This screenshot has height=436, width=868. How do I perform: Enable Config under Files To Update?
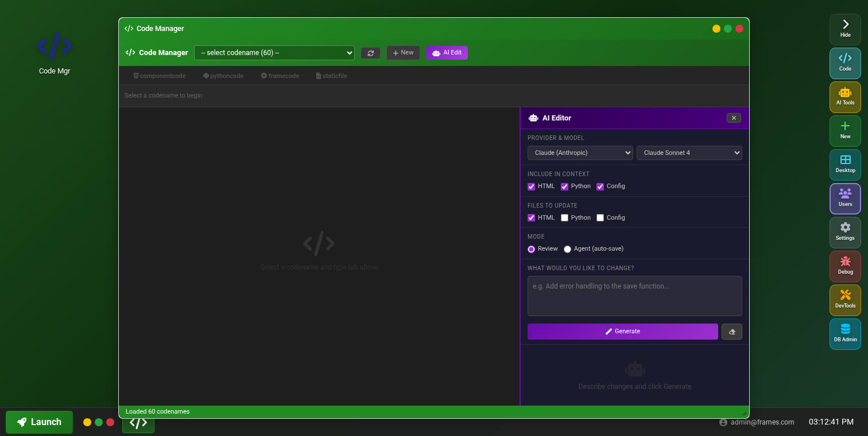point(600,217)
